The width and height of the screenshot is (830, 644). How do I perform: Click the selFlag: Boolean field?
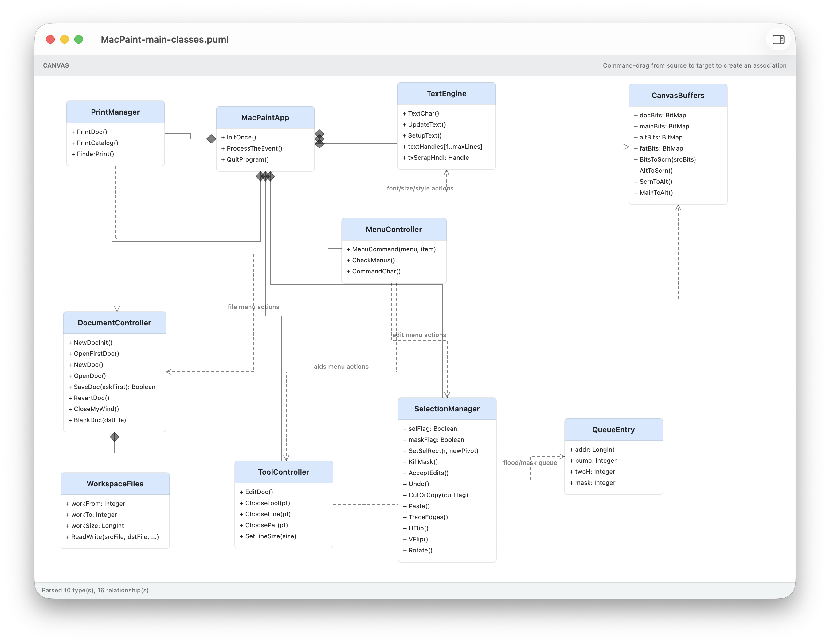click(430, 429)
